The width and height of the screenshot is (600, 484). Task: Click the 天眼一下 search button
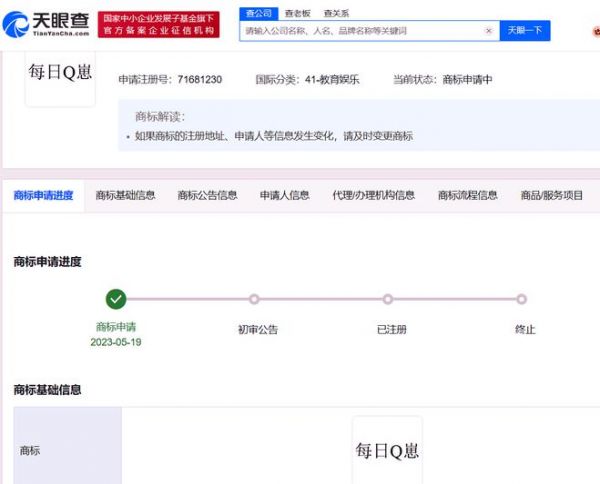pos(525,31)
